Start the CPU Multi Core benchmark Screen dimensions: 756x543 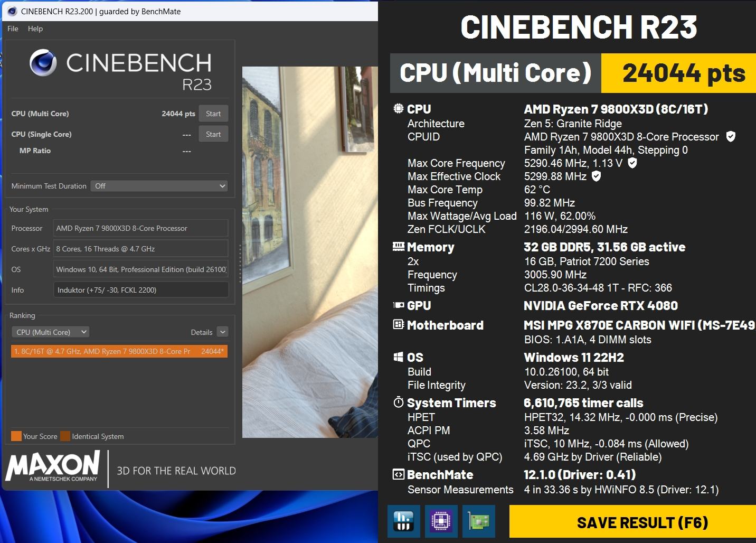click(x=213, y=114)
